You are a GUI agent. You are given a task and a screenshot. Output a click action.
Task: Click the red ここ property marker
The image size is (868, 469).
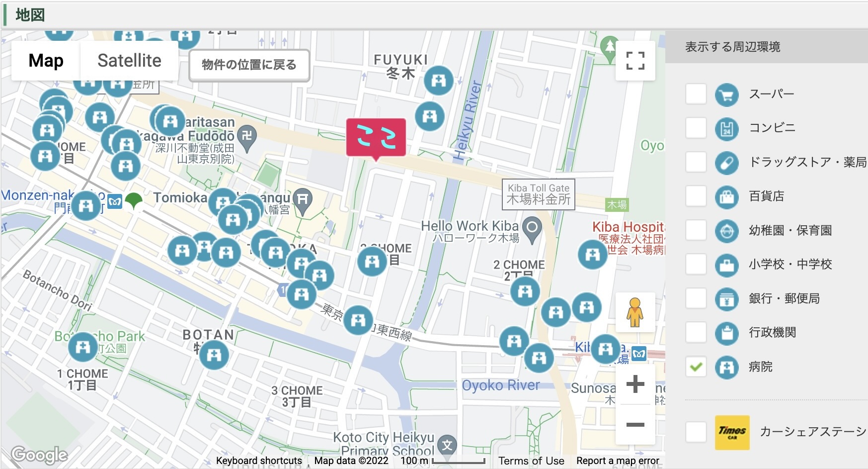tap(376, 139)
